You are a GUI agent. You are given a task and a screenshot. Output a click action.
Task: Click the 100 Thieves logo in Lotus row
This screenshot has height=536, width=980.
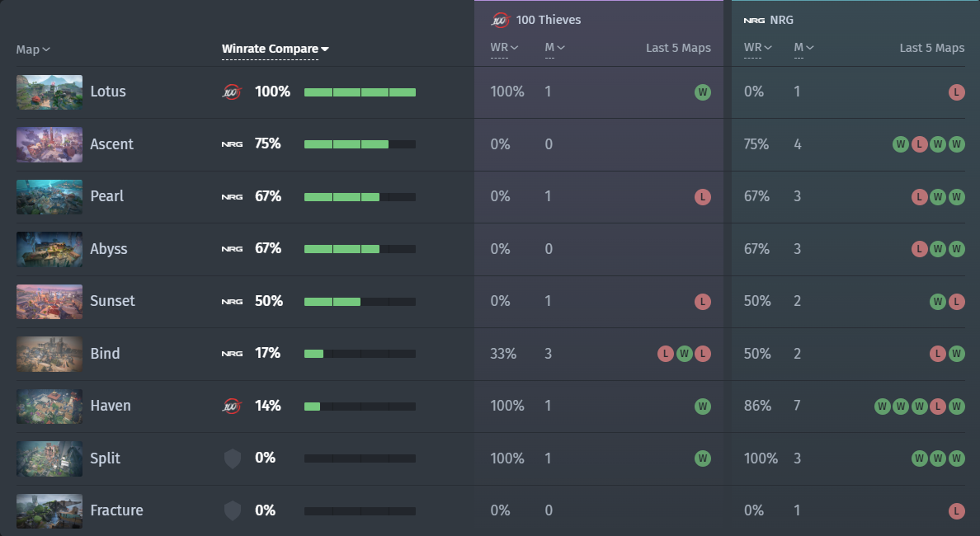pos(232,92)
